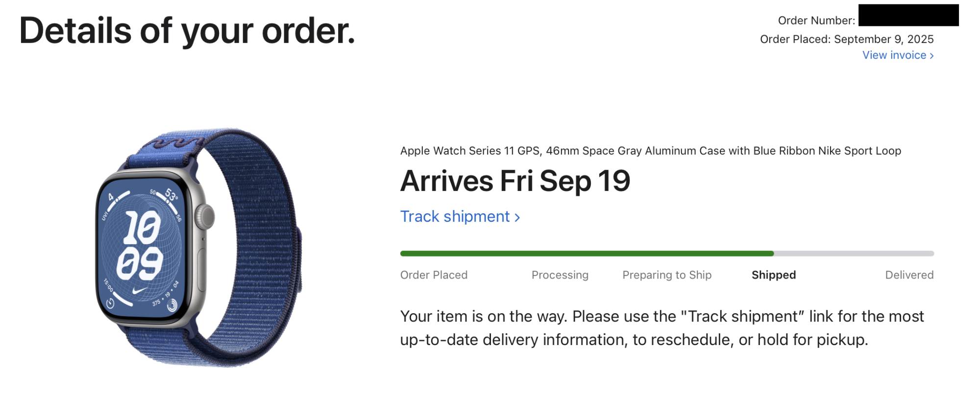Image resolution: width=980 pixels, height=395 pixels.
Task: Click the Track shipment link
Action: tap(455, 216)
